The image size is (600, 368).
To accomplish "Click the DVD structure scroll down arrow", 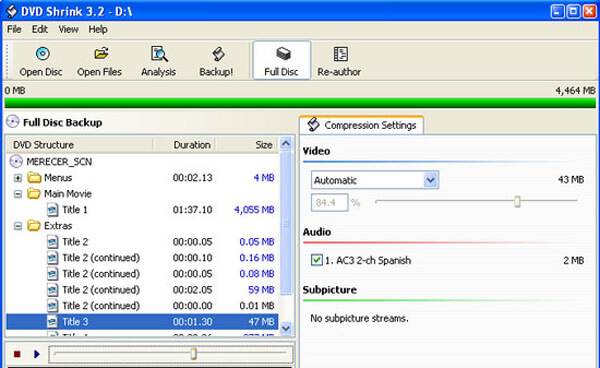I will [x=286, y=328].
